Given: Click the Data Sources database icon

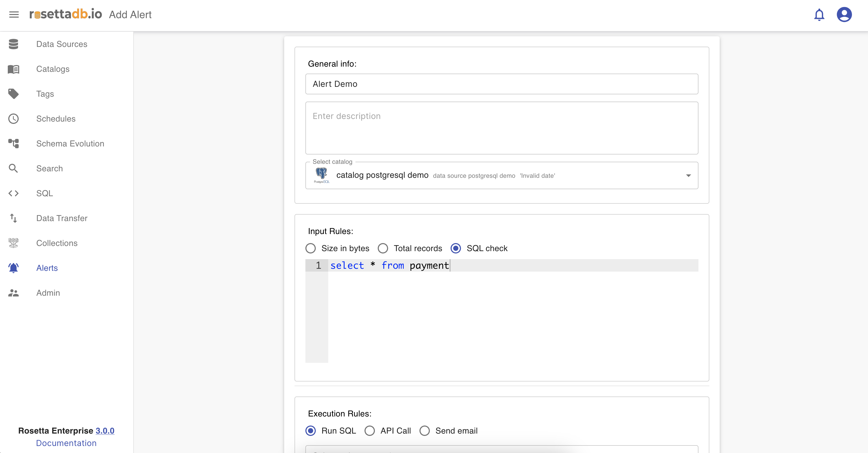Looking at the screenshot, I should tap(13, 44).
